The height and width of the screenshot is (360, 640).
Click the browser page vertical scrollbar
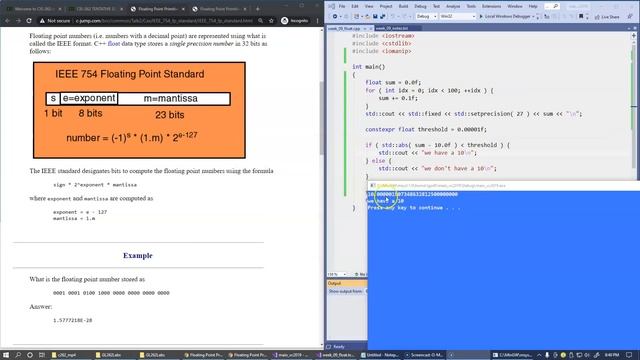322,118
